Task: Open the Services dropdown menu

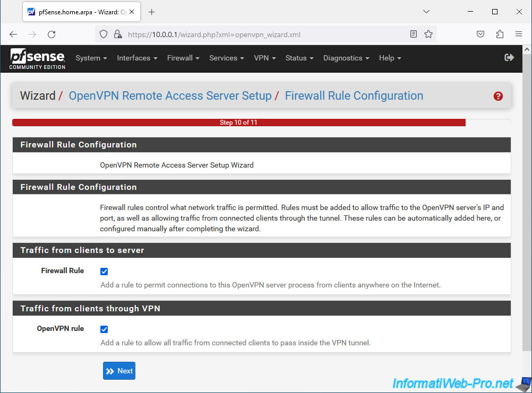Action: click(227, 58)
